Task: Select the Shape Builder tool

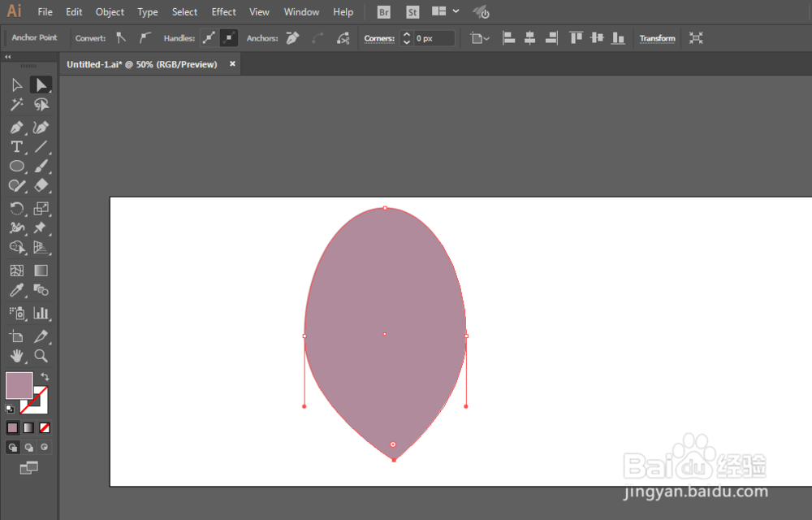Action: coord(16,248)
